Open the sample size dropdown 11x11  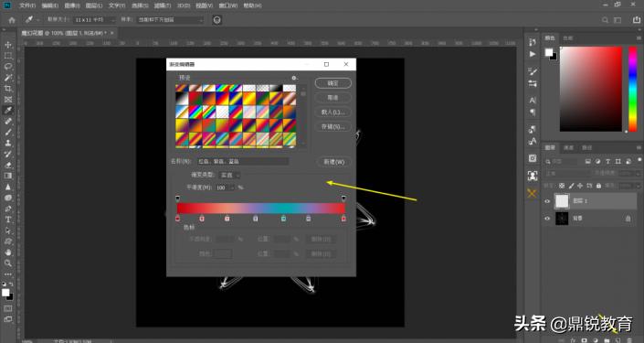(x=94, y=20)
